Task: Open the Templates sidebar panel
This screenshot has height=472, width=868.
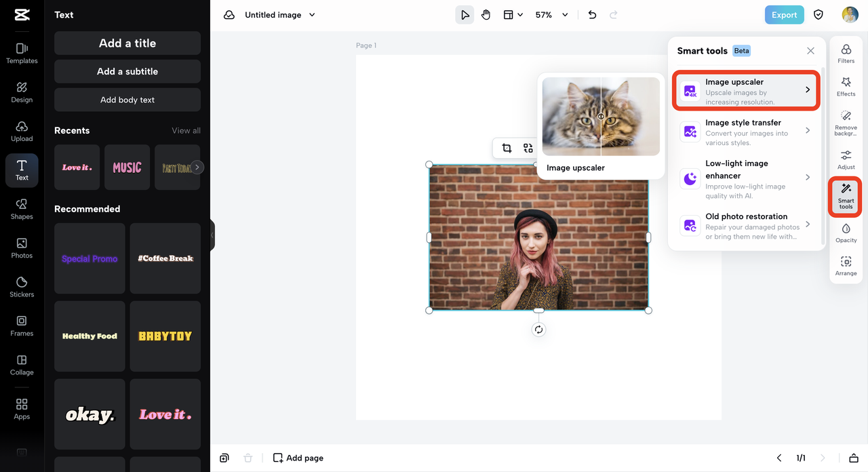Action: tap(22, 54)
